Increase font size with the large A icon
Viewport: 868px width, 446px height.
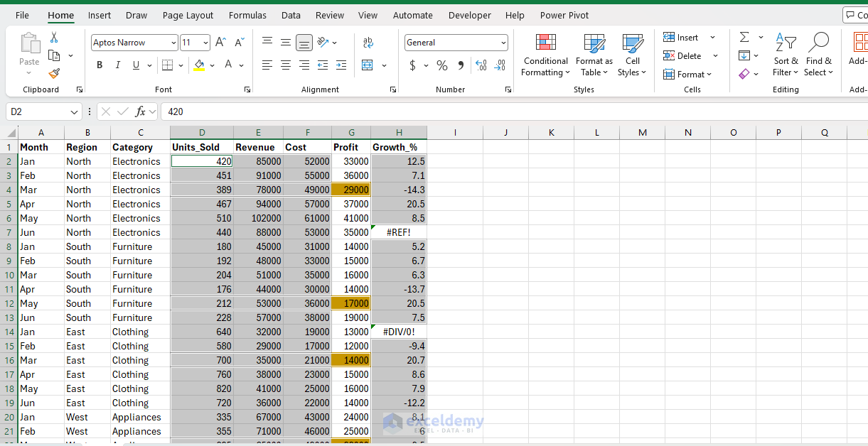(x=220, y=43)
